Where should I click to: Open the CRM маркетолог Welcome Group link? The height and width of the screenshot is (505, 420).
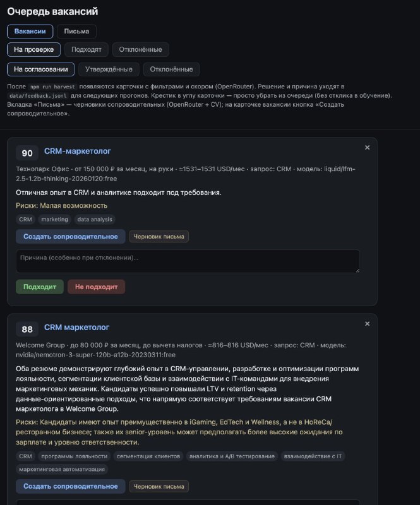tap(76, 328)
